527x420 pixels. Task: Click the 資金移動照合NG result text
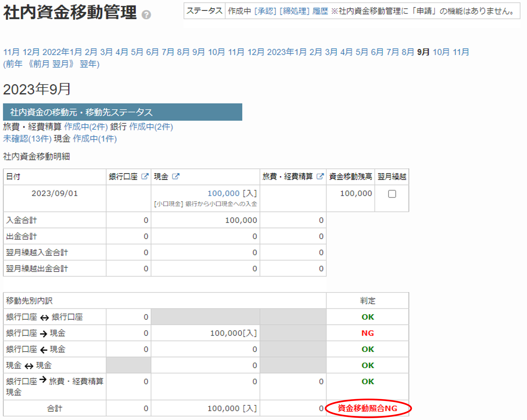tap(367, 408)
